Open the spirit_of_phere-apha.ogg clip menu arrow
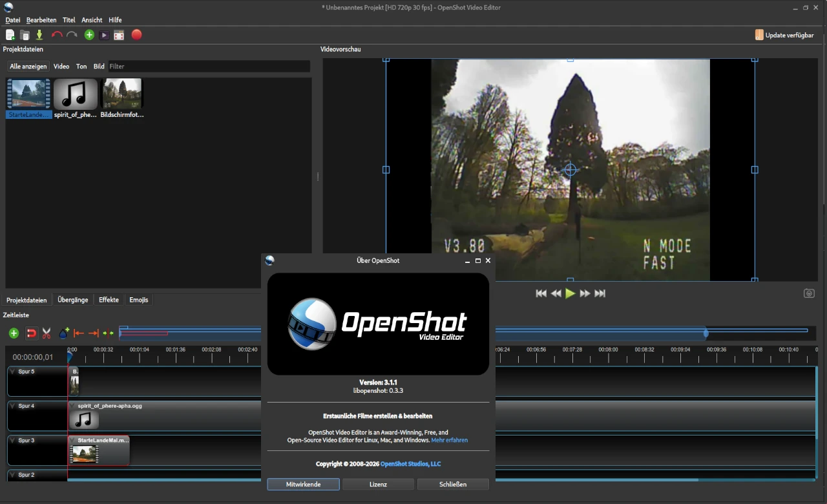827x504 pixels. (72, 406)
